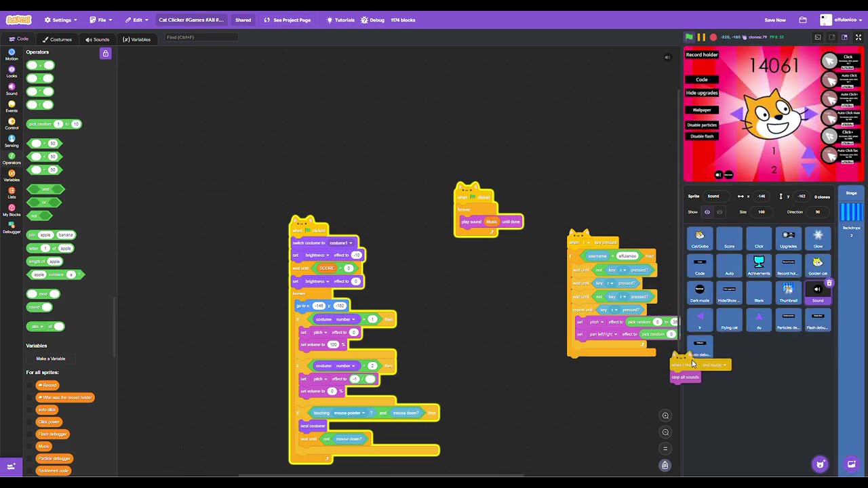This screenshot has height=488, width=868.
Task: Select the Golden cat sprite thumbnail
Action: coord(818,265)
